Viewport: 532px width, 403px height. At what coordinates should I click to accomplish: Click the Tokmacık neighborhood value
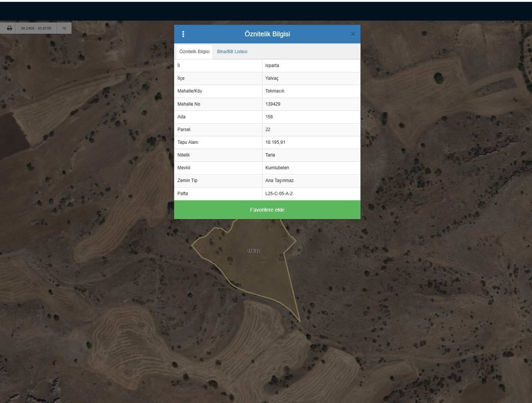pos(275,91)
